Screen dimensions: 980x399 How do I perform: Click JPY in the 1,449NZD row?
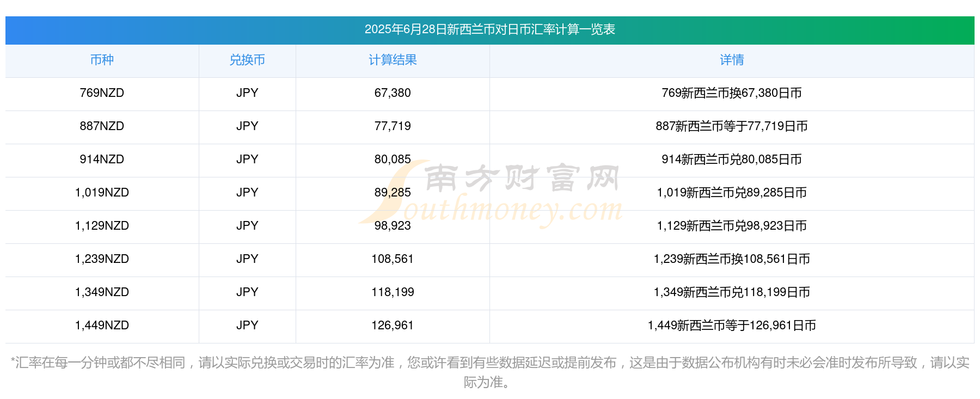point(247,326)
